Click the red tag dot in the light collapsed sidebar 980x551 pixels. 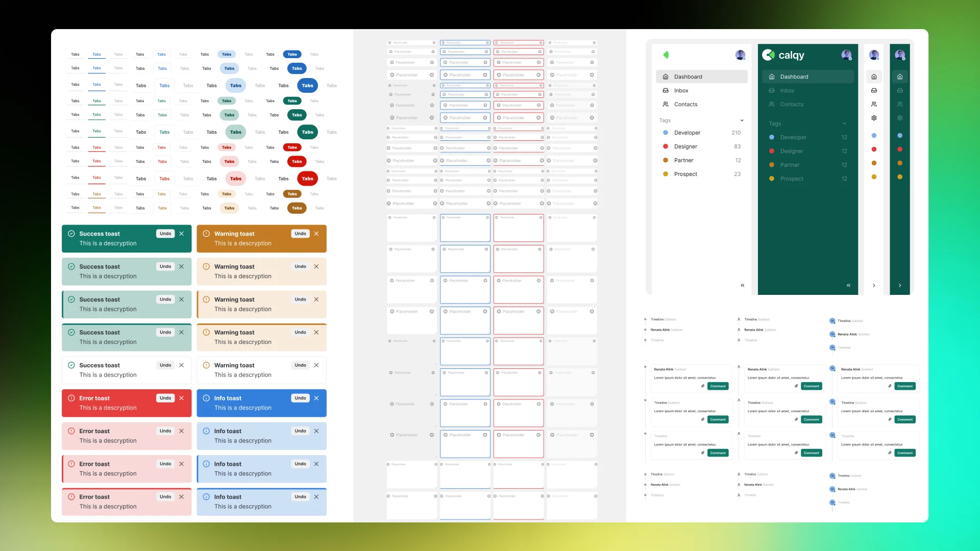tap(874, 149)
